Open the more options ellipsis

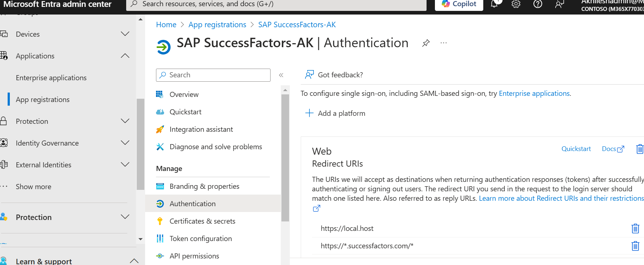pyautogui.click(x=443, y=43)
